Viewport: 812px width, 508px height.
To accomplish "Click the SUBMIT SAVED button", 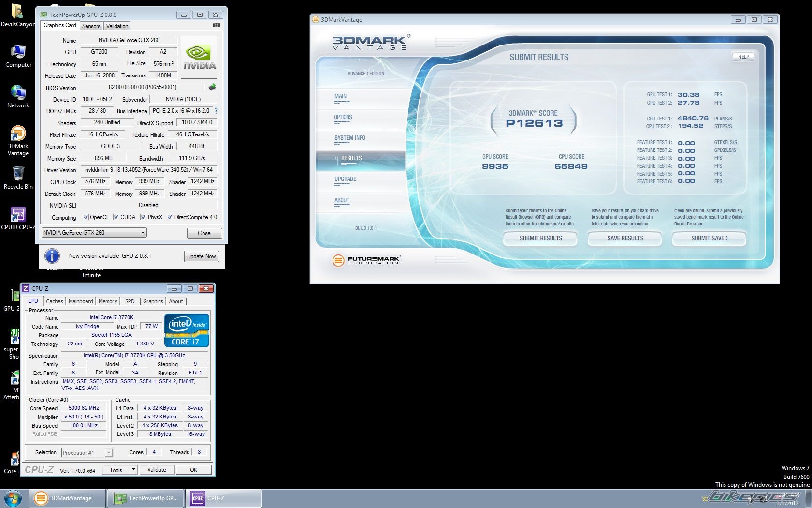I will [x=709, y=239].
